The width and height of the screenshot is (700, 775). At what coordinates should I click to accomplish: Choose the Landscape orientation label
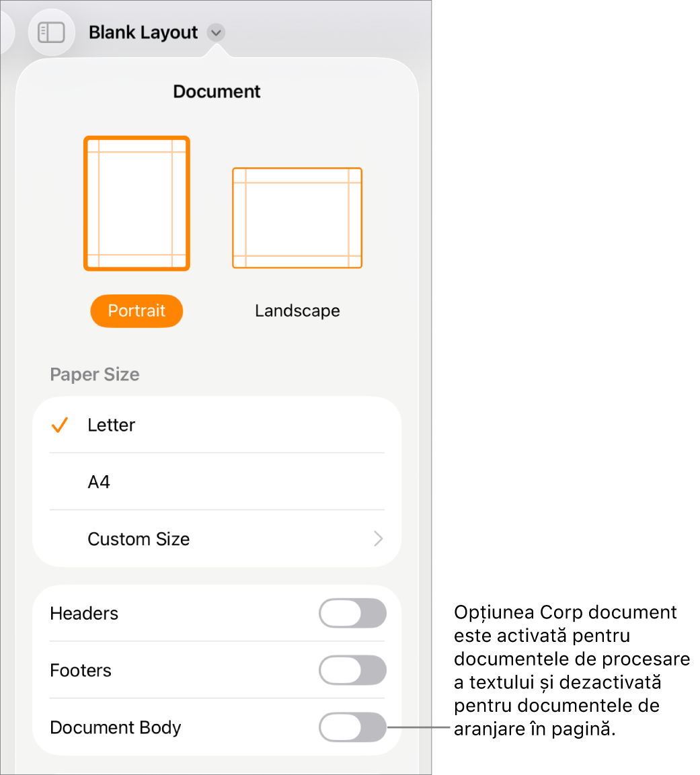(297, 311)
